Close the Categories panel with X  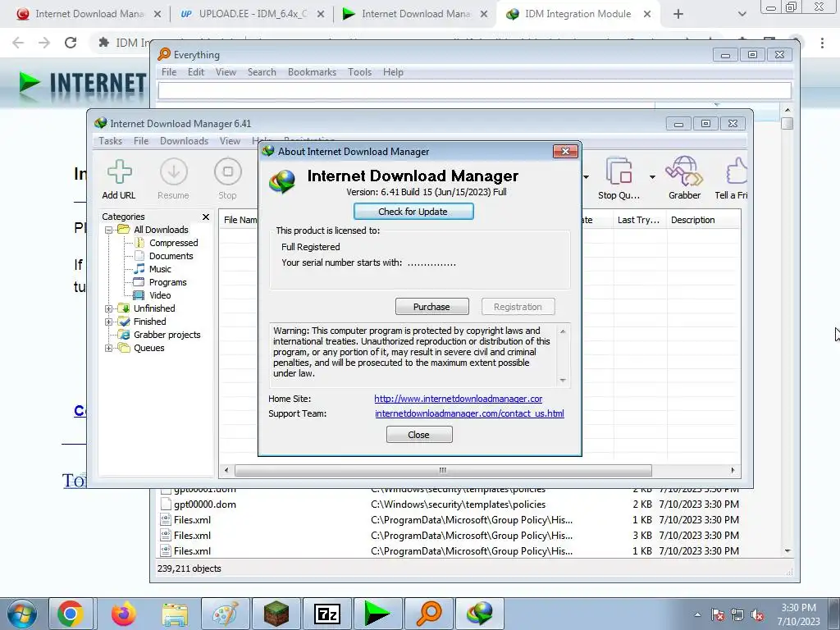click(206, 217)
